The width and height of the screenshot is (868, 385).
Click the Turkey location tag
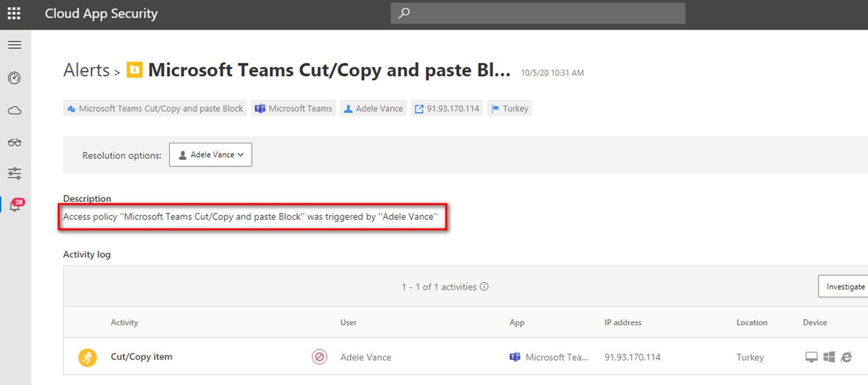[510, 108]
